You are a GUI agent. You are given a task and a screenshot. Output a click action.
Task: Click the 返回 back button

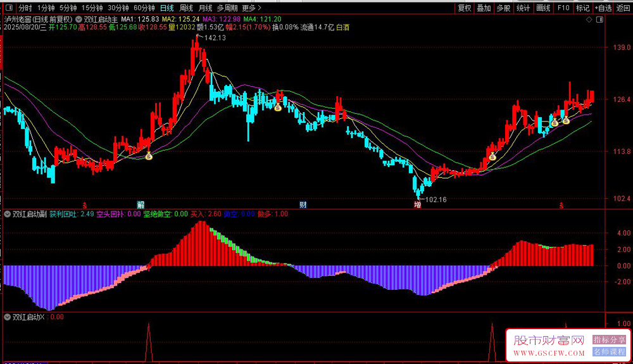(x=623, y=8)
